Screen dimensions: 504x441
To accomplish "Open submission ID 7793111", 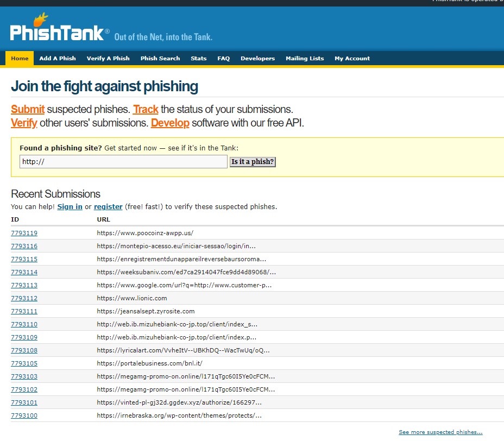I will coord(24,311).
